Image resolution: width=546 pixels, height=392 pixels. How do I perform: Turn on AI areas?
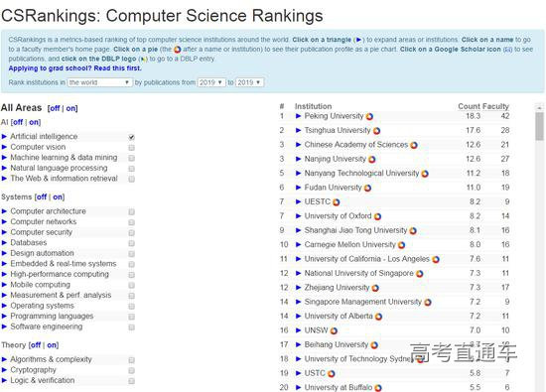pyautogui.click(x=34, y=122)
